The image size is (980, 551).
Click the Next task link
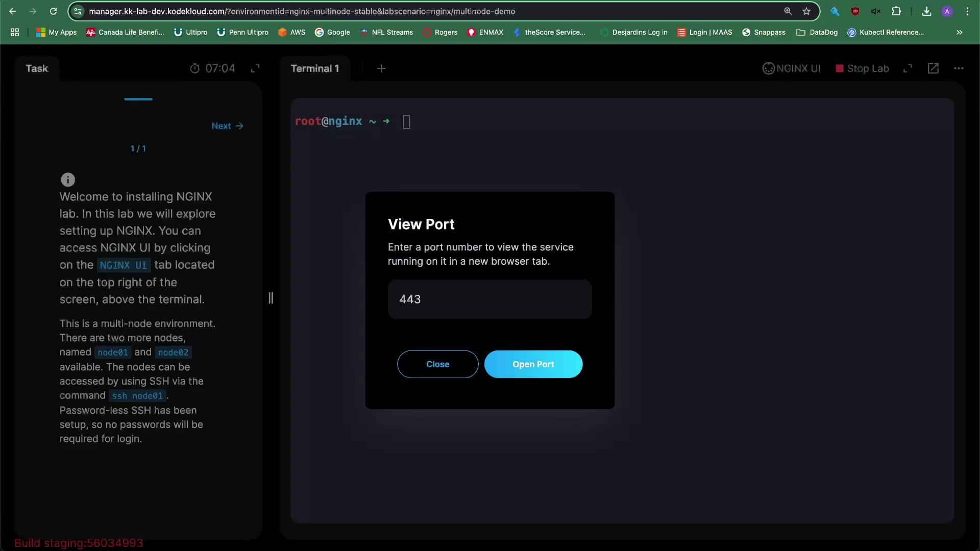(x=227, y=126)
